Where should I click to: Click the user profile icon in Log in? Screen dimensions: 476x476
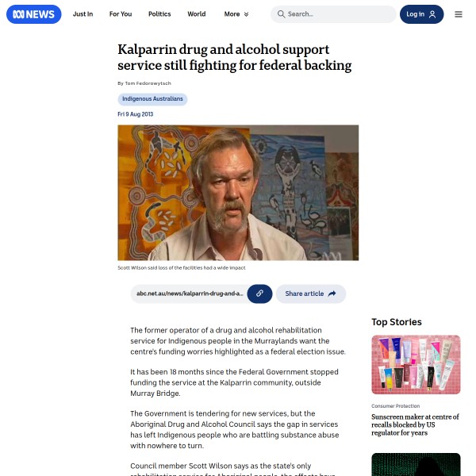(432, 14)
